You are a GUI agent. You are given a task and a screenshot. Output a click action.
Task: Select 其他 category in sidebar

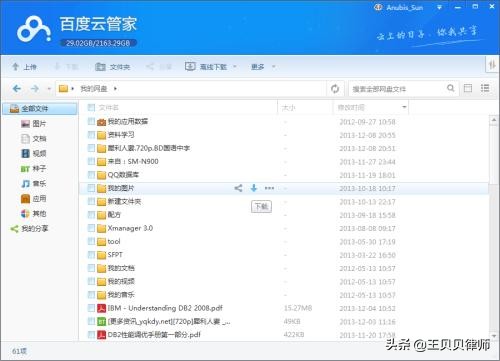tap(34, 214)
